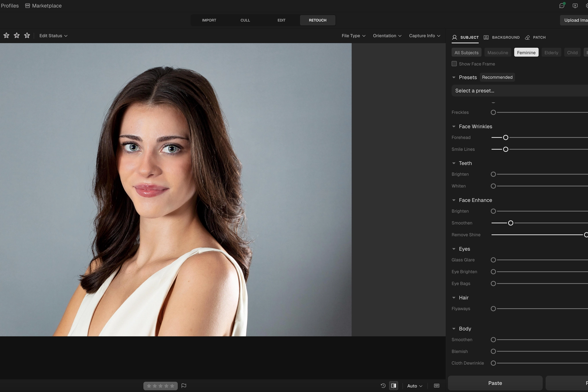Click the Patch eraser icon
This screenshot has width=588, height=392.
click(x=527, y=37)
